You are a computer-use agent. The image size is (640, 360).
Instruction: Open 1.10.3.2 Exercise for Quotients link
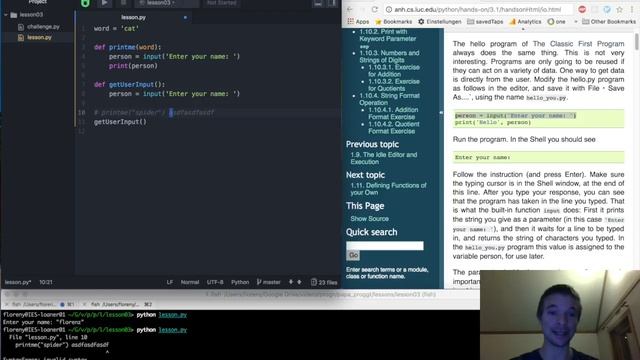[394, 85]
